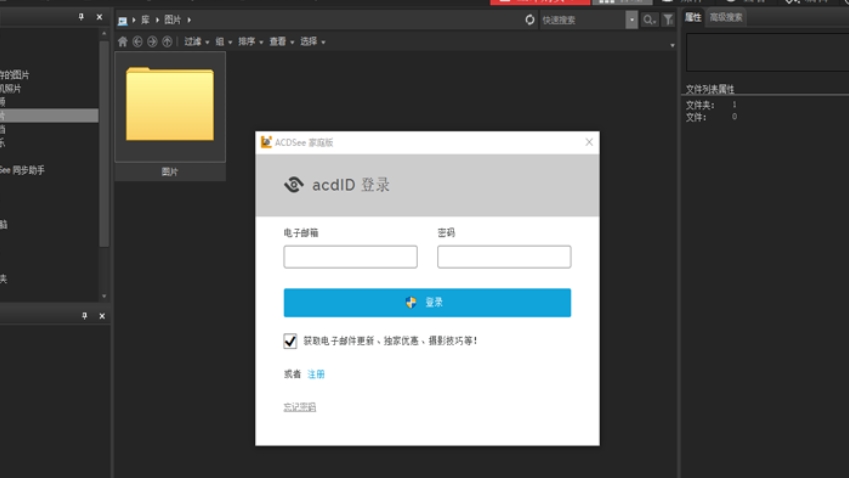Image resolution: width=849 pixels, height=478 pixels.
Task: Click the 电子邮箱 email input field
Action: [x=350, y=257]
